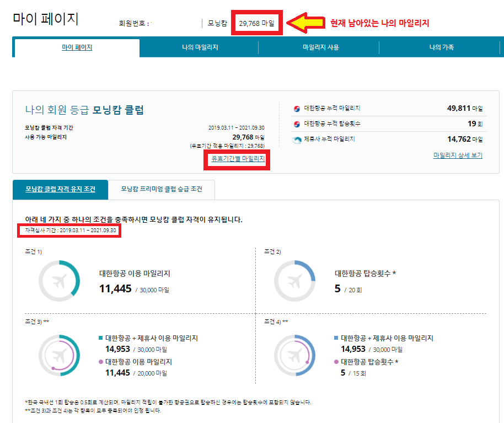Click the header mileage value 29,768 마일
This screenshot has height=423, width=504.
coord(256,24)
